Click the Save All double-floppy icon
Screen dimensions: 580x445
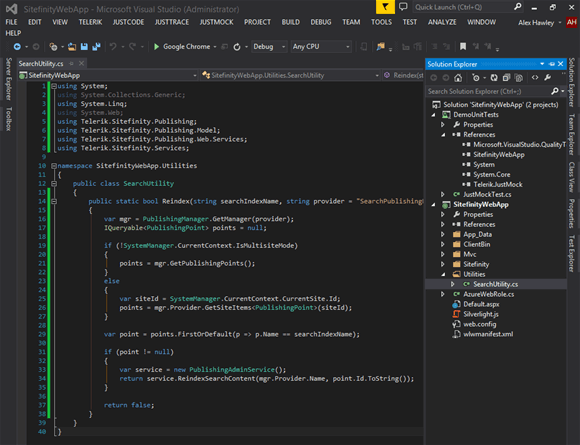(x=96, y=47)
